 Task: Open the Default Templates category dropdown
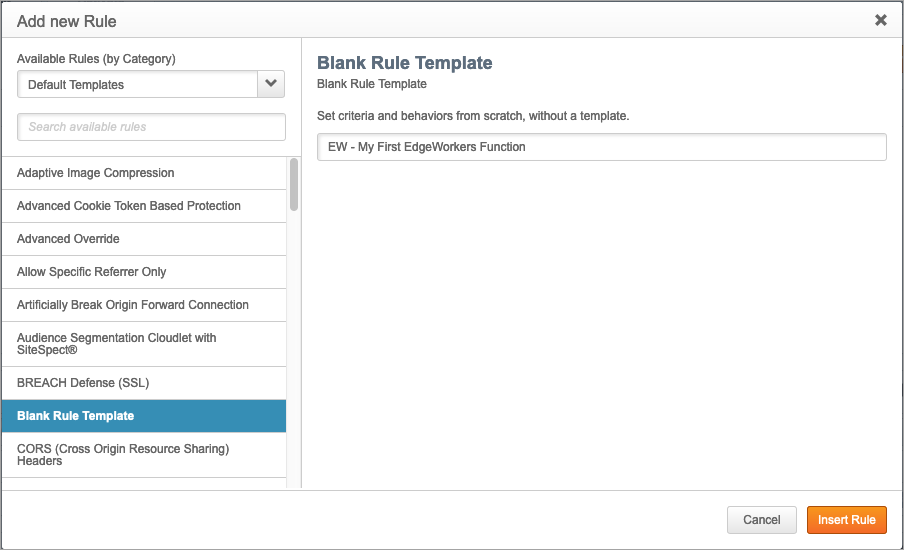point(138,85)
